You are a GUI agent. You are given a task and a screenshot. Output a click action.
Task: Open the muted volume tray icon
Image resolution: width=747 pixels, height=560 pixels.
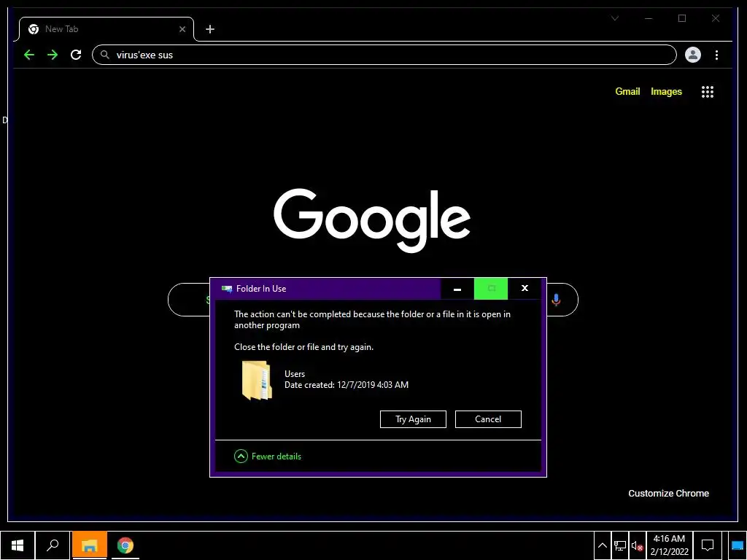click(637, 545)
